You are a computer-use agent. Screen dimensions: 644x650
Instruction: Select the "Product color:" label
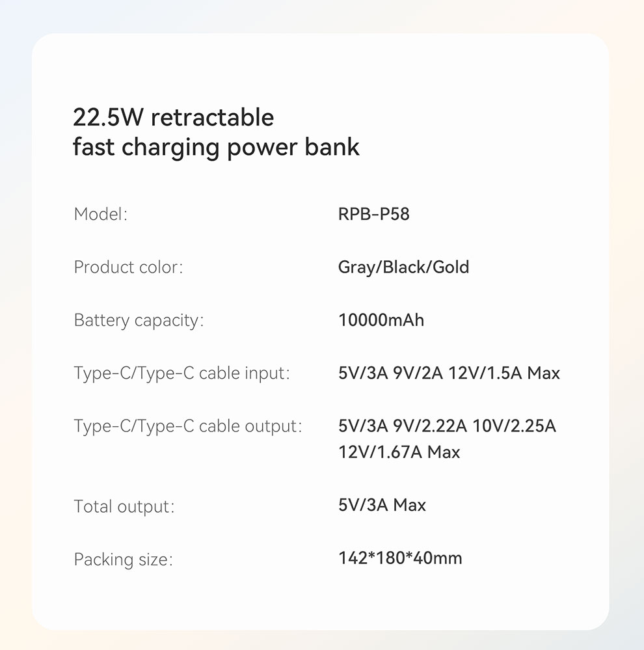click(x=128, y=267)
